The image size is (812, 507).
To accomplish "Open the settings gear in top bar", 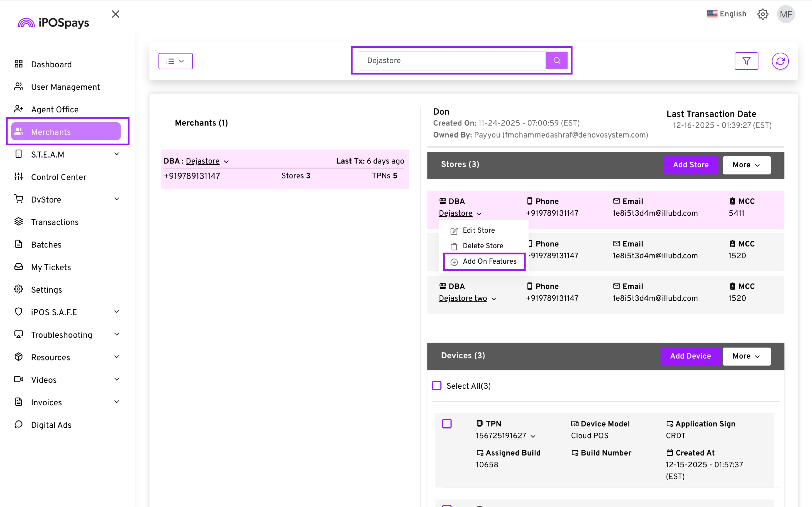I will click(x=763, y=14).
